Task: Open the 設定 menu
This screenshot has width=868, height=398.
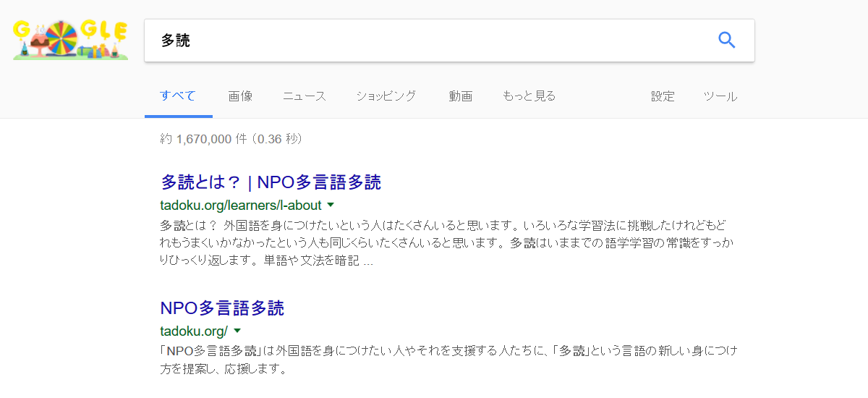Action: [663, 96]
